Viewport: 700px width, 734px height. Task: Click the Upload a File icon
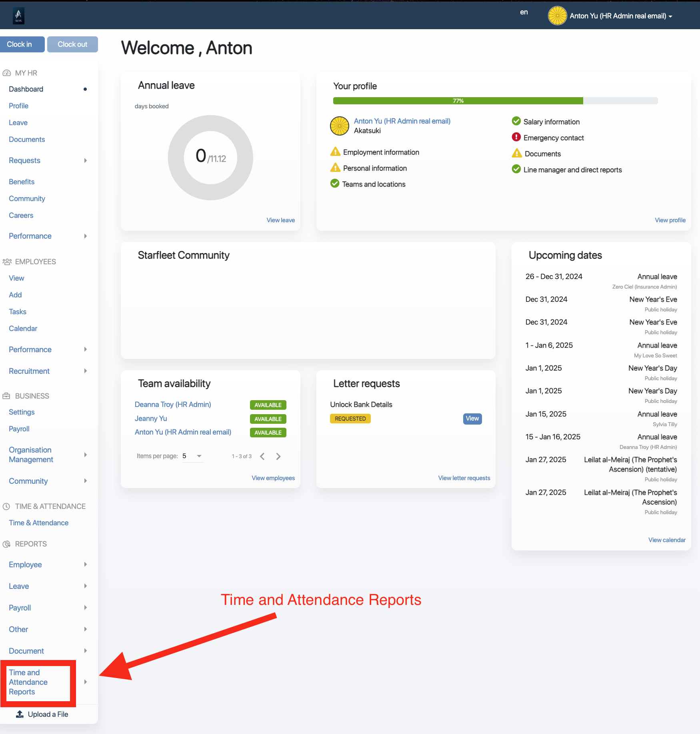20,714
